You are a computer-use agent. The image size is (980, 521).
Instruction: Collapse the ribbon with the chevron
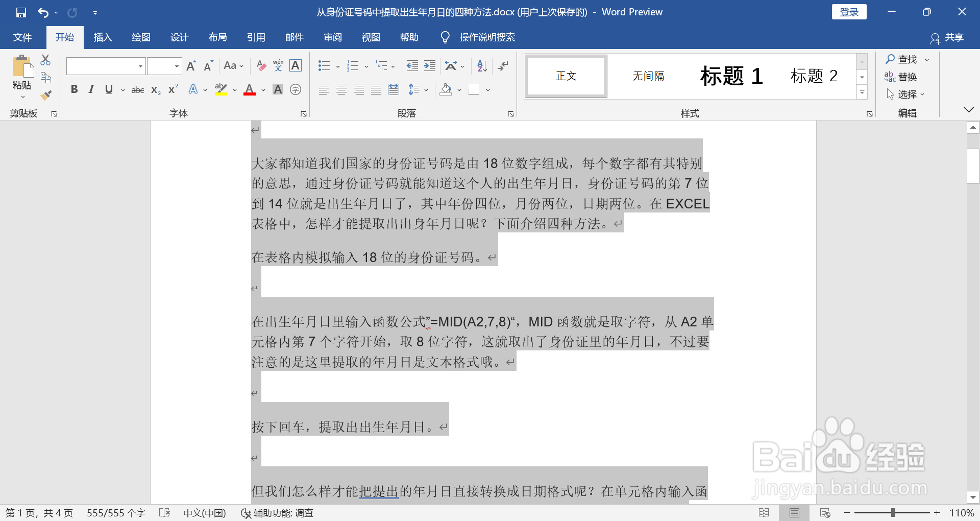tap(969, 110)
